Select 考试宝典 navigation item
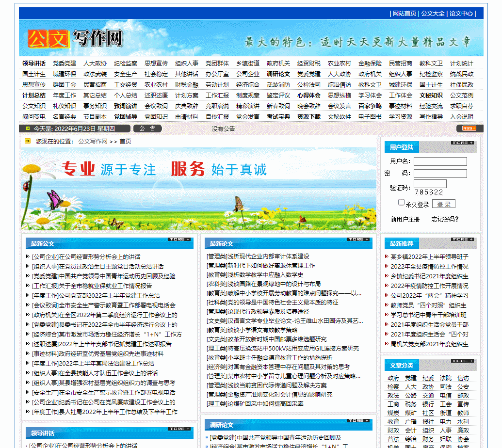This screenshot has width=502, height=448. 278,117
